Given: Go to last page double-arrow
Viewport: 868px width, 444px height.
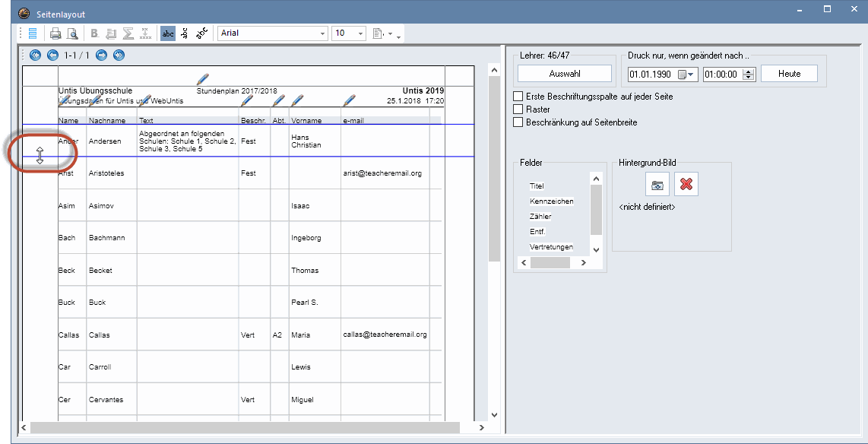Looking at the screenshot, I should click(119, 55).
